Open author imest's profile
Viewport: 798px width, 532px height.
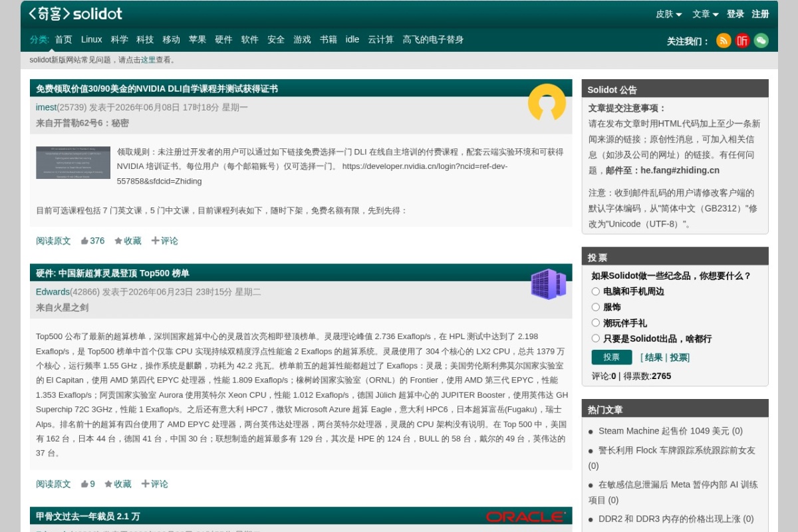coord(46,107)
